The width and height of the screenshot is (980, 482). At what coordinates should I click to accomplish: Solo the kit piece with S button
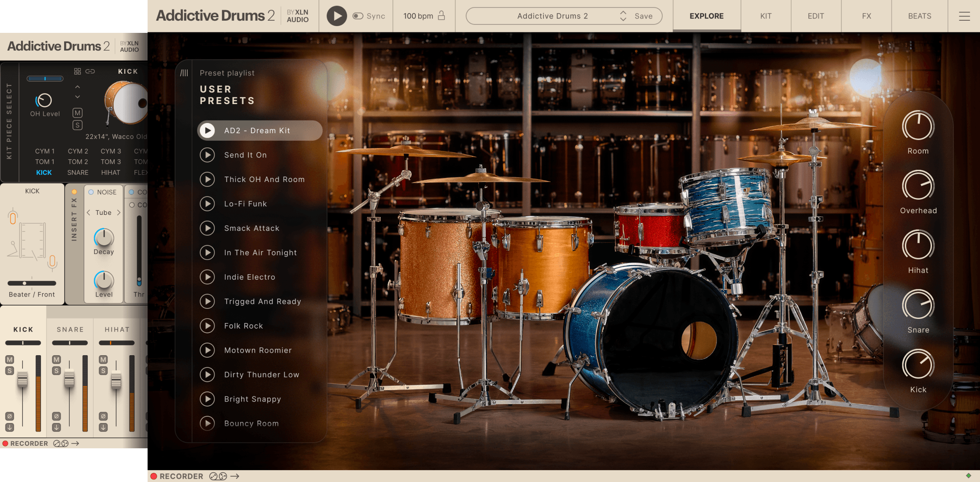point(78,125)
